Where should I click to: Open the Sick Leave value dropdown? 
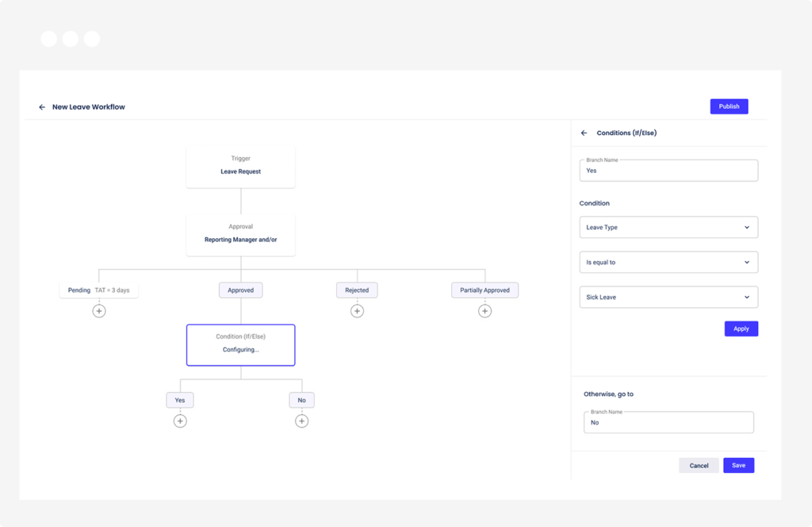[x=668, y=297]
